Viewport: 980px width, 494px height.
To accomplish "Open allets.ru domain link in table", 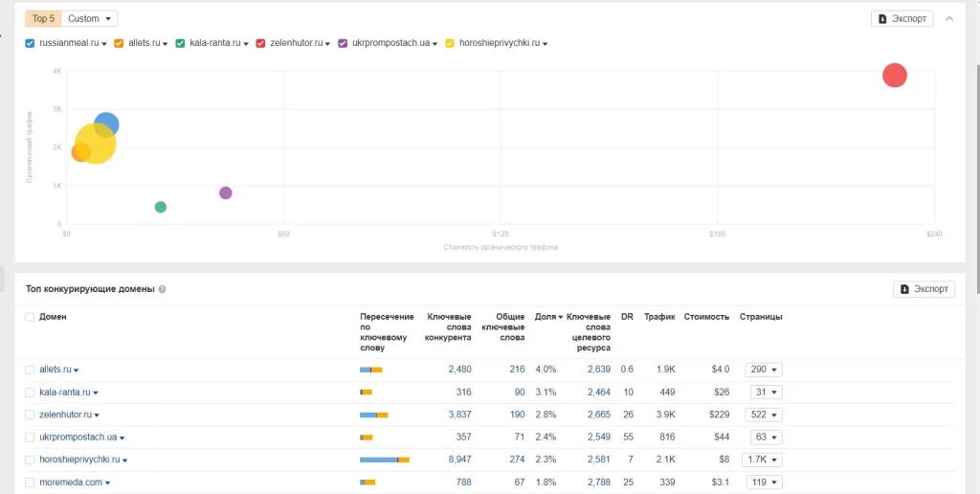I will [x=55, y=370].
